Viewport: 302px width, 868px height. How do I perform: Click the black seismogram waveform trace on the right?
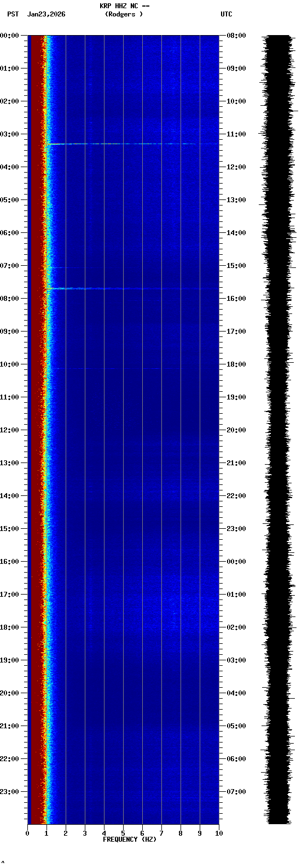pyautogui.click(x=278, y=430)
